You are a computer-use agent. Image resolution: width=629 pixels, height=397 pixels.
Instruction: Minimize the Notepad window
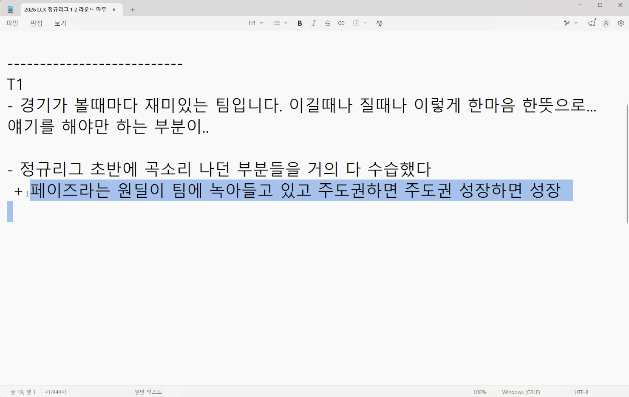(580, 5)
